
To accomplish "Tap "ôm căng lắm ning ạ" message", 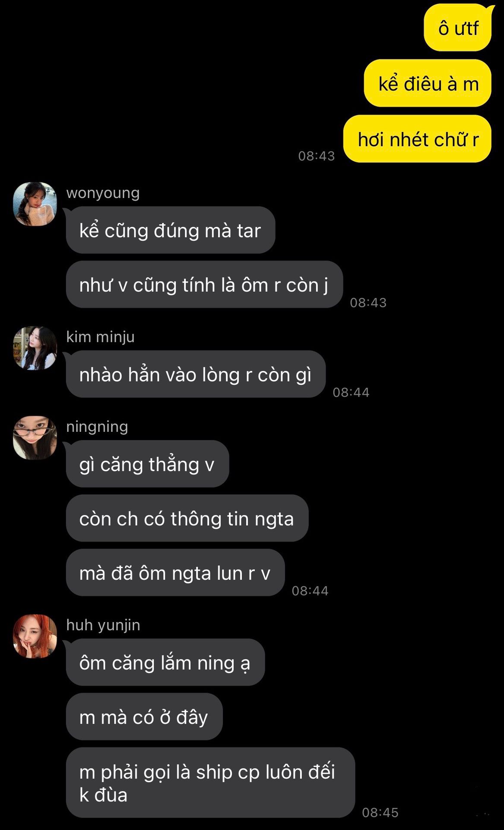I will click(165, 662).
